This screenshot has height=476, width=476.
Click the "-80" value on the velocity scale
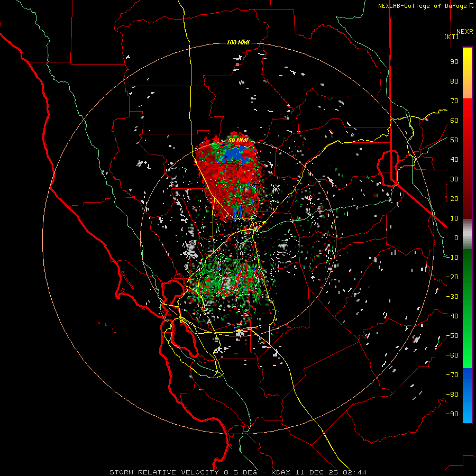coord(452,395)
